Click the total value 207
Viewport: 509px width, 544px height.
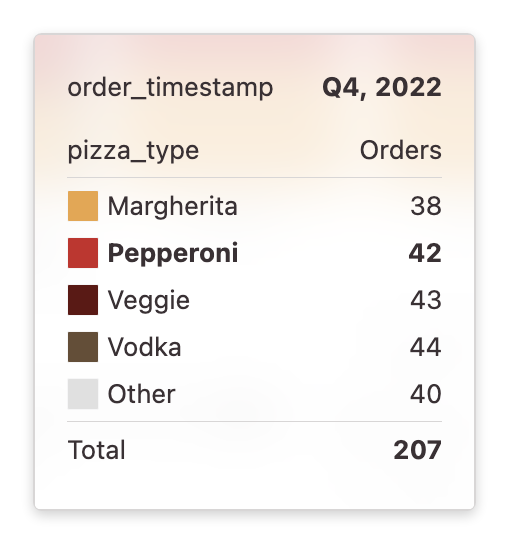417,450
